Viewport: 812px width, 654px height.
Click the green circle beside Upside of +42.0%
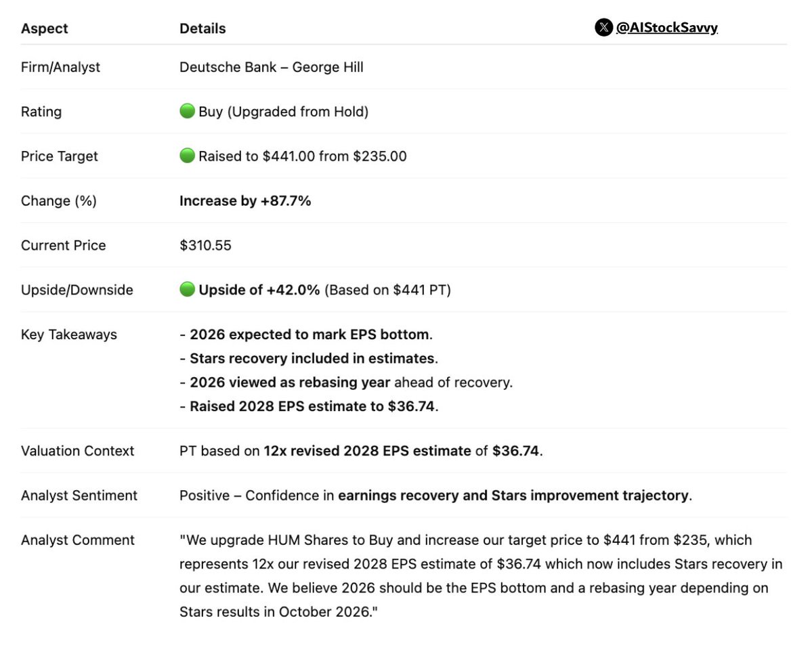(187, 289)
